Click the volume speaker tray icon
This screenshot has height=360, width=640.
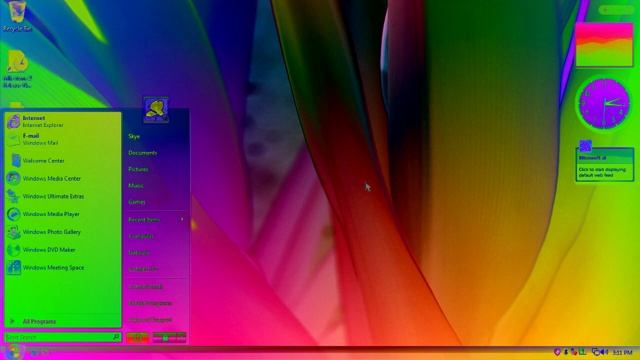(604, 352)
